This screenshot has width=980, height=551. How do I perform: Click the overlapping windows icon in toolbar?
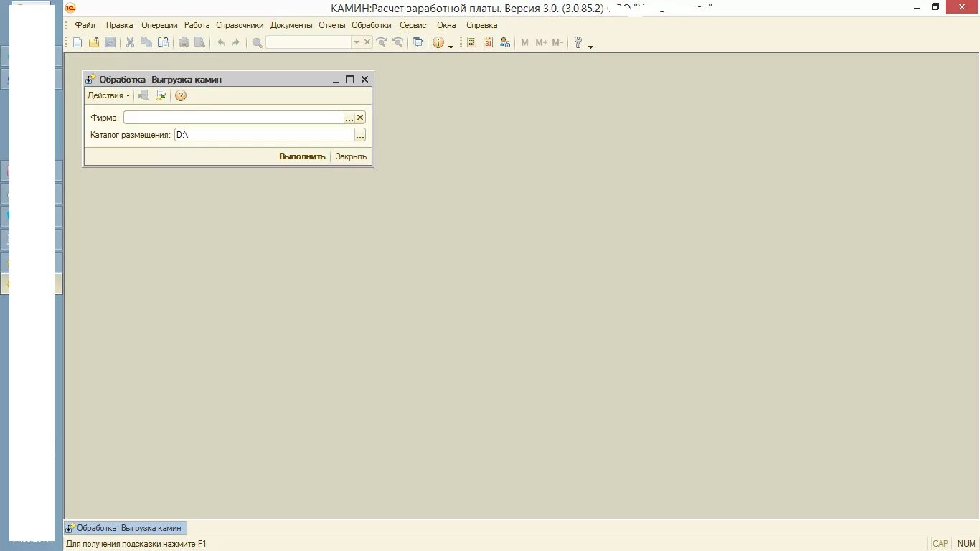click(418, 42)
